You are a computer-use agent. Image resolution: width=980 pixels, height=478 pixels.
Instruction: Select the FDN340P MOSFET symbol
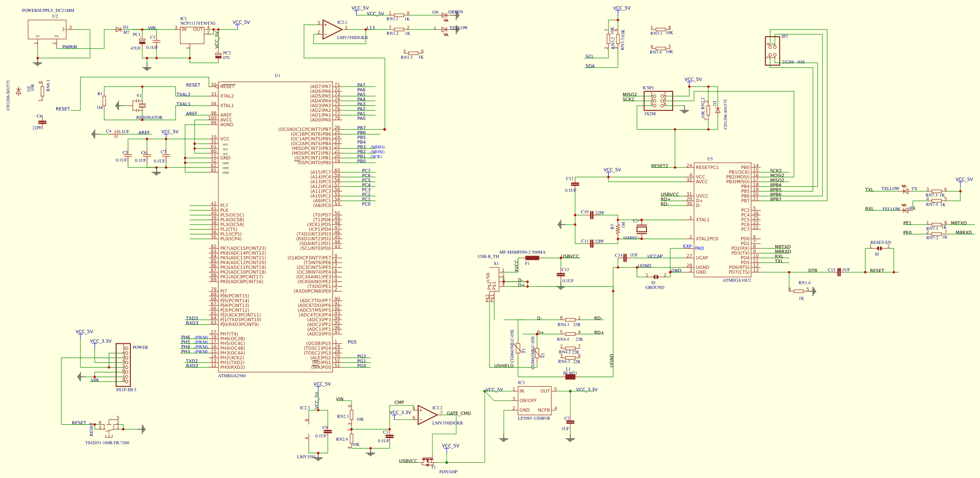pos(428,460)
